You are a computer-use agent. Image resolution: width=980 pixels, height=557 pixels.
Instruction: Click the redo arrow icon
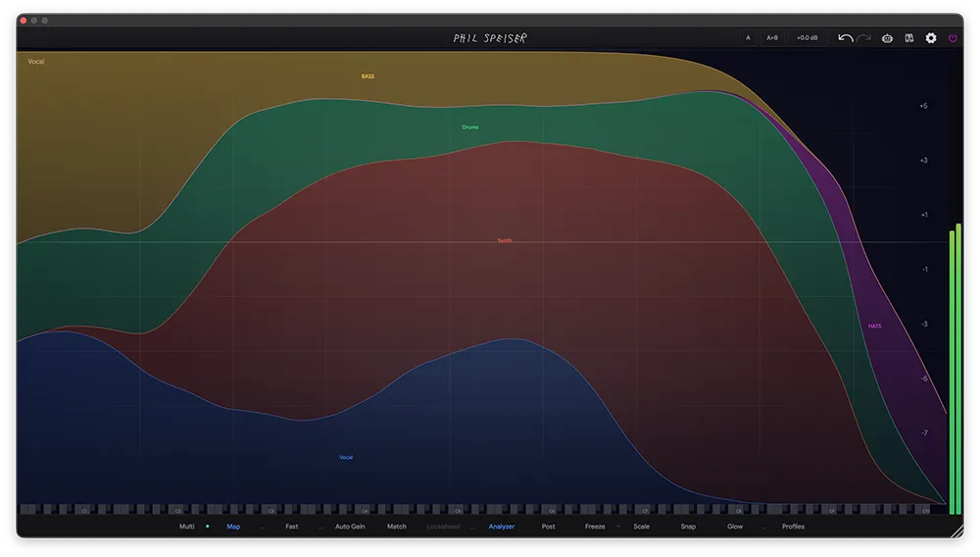click(863, 38)
